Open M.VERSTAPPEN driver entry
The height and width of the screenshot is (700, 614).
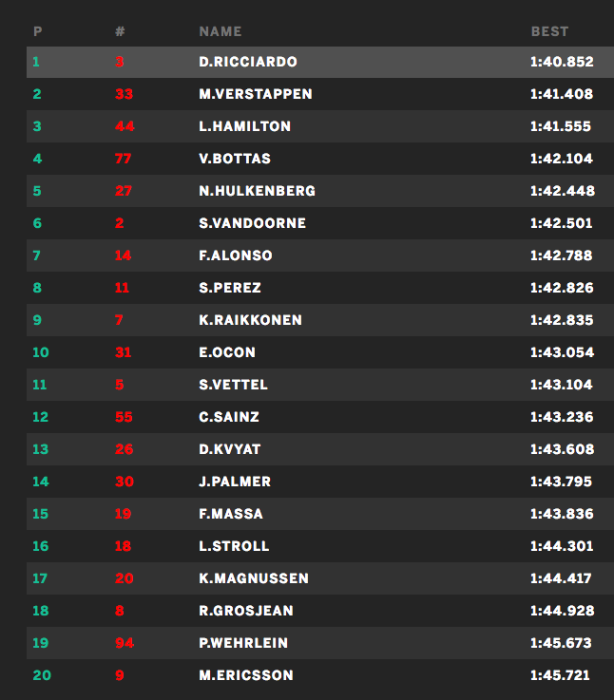pyautogui.click(x=256, y=94)
